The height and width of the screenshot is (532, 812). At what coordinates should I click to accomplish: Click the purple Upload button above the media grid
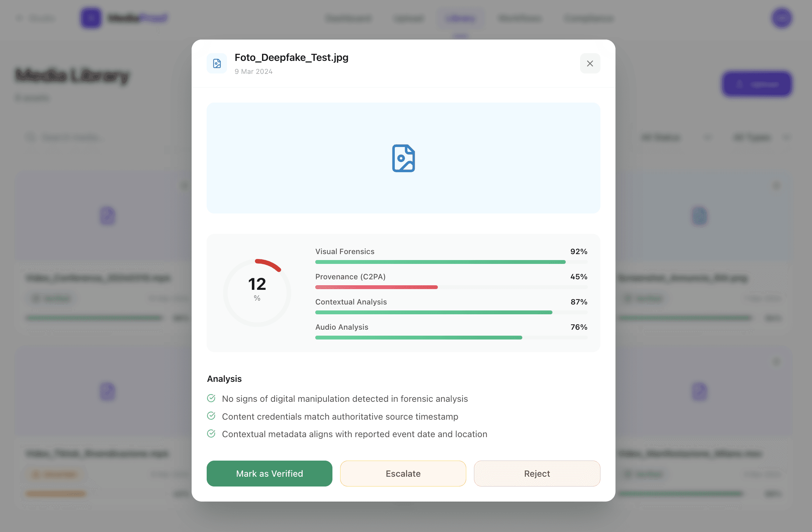pos(757,84)
